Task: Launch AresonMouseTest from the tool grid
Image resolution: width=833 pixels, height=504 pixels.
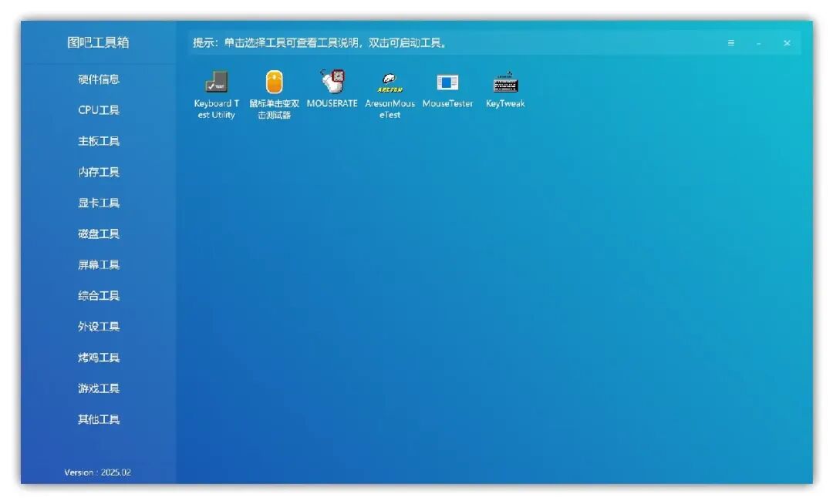Action: 389,85
